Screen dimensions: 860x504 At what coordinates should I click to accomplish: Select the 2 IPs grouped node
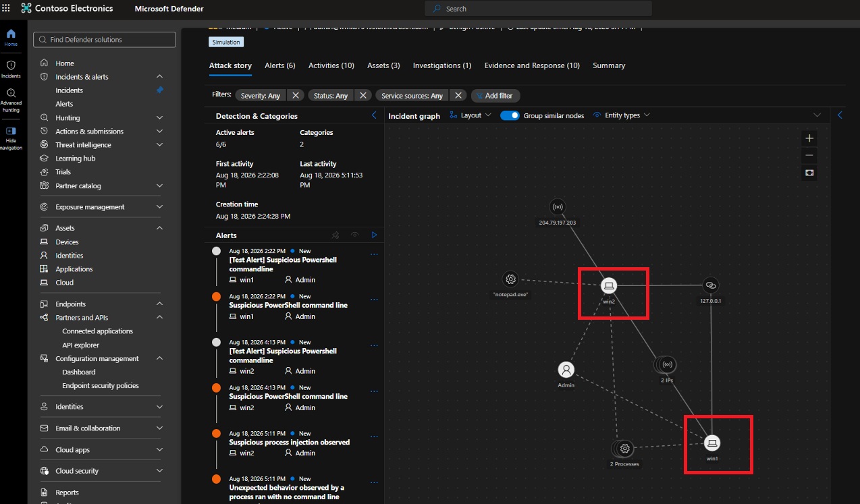point(667,364)
